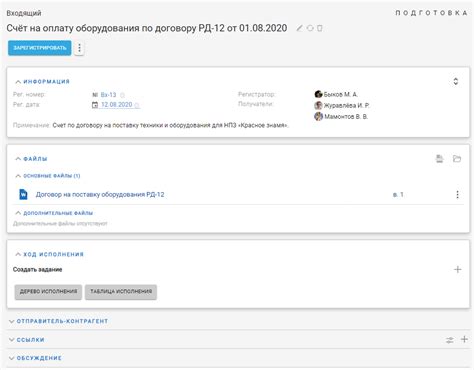Viewport: 474px width, 370px height.
Task: Toggle expand all with double-arrow icon in Информация
Action: pyautogui.click(x=455, y=81)
